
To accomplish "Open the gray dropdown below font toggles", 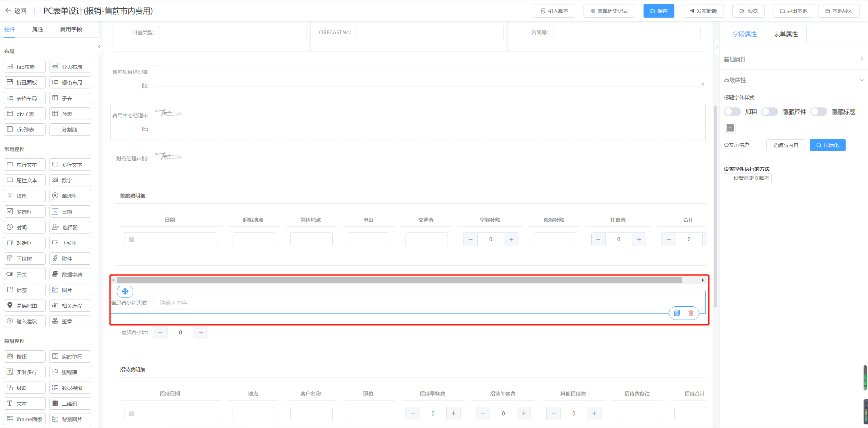I will pos(730,128).
